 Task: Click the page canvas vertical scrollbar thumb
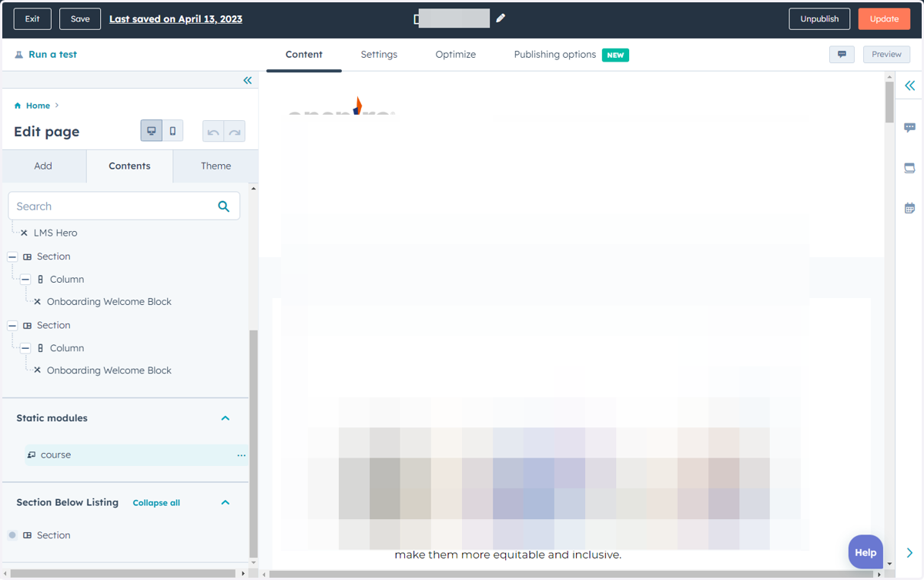coord(889,101)
